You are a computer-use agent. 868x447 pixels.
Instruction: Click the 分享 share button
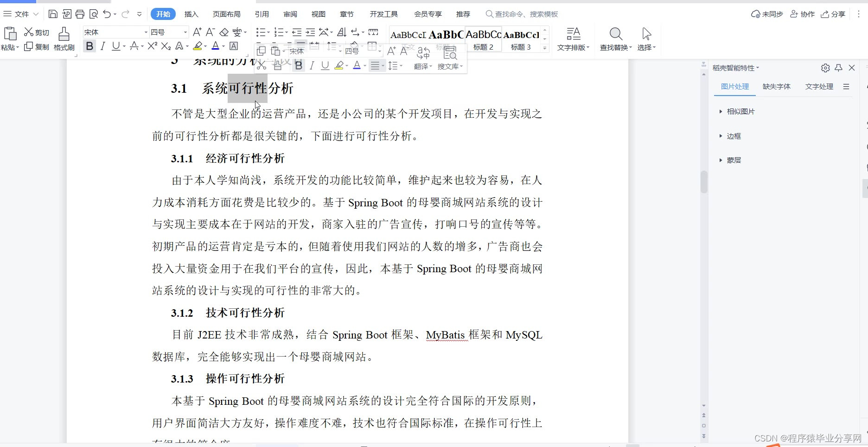tap(833, 14)
